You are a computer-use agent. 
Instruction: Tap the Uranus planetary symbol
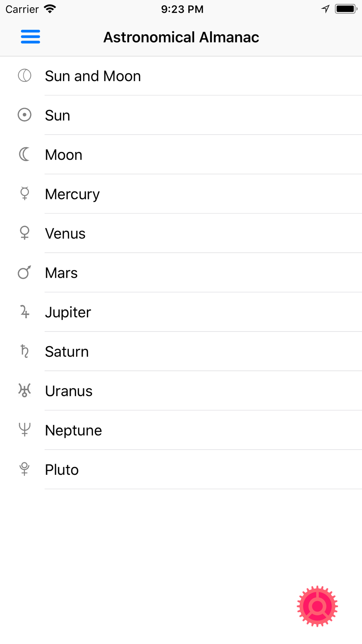[25, 390]
